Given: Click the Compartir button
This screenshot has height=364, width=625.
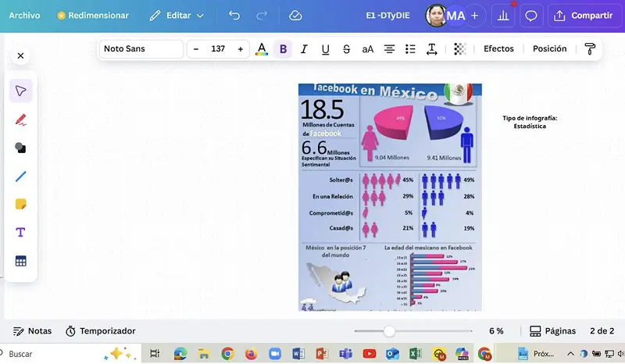Looking at the screenshot, I should tap(583, 15).
